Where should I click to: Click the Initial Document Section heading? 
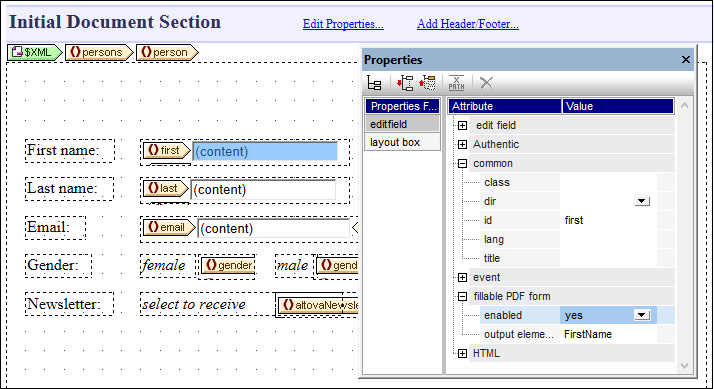tap(115, 22)
